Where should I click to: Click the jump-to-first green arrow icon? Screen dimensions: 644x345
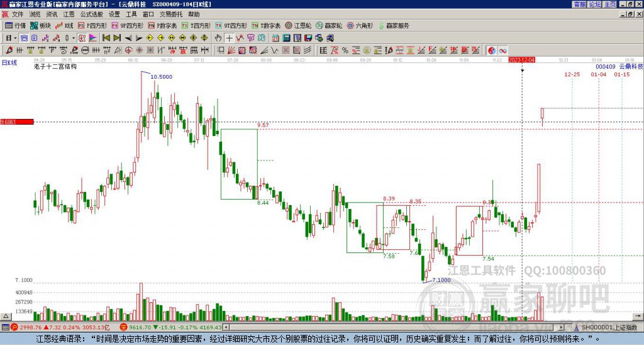coord(106,38)
